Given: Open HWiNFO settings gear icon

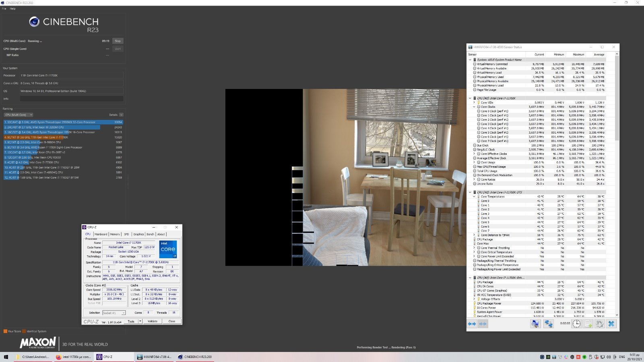Looking at the screenshot, I should click(x=600, y=324).
